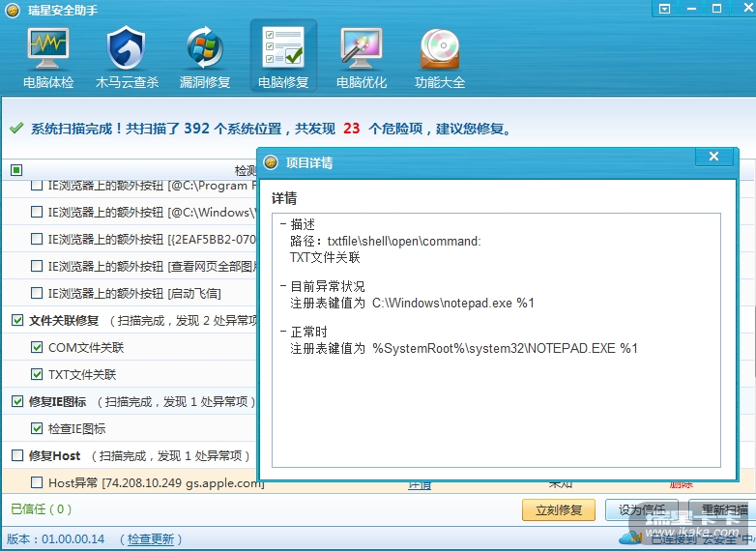Image resolution: width=756 pixels, height=551 pixels.
Task: Close the 项目详情 dialog
Action: (x=714, y=157)
